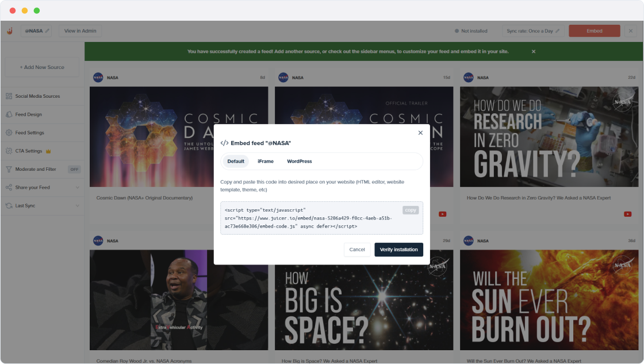The image size is (644, 364).
Task: Click the Feed Settings gear icon
Action: tap(9, 133)
